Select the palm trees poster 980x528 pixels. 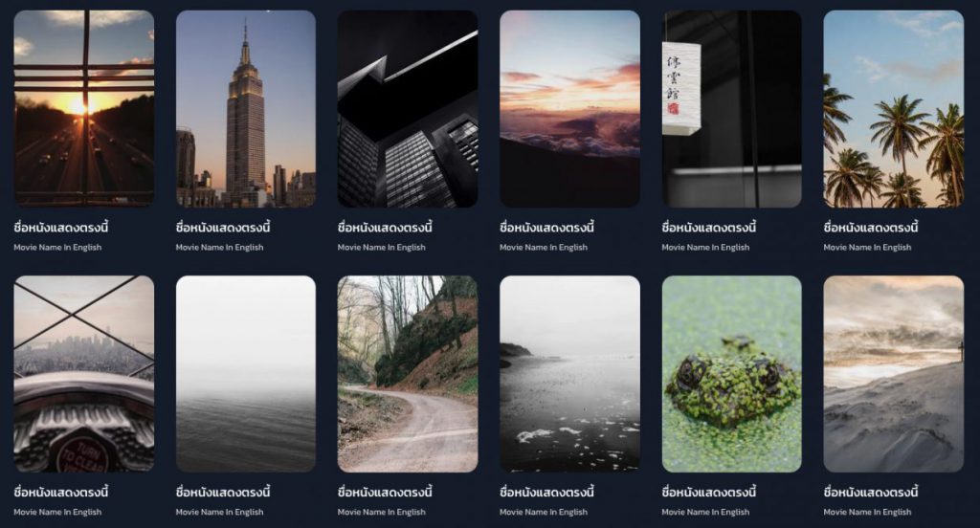click(893, 108)
